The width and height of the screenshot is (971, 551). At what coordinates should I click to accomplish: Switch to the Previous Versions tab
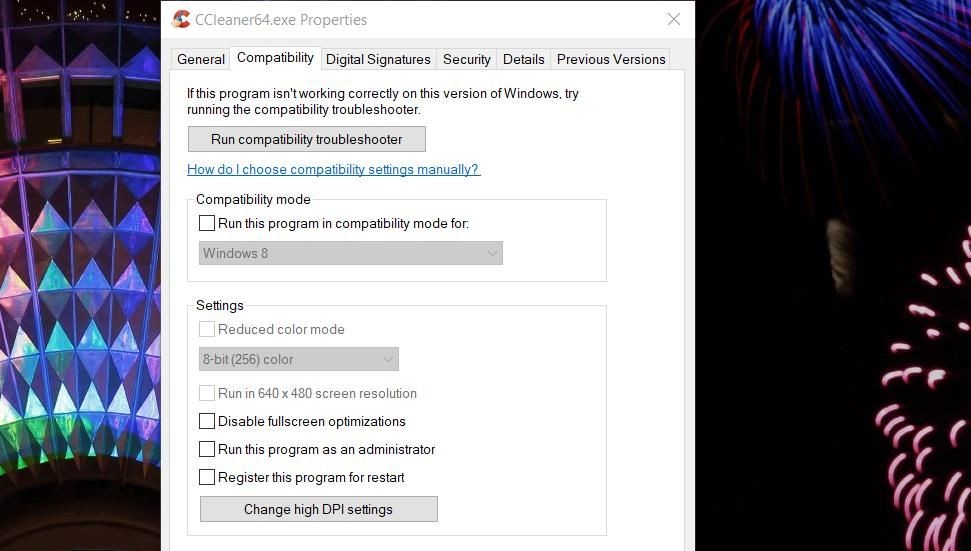[611, 59]
